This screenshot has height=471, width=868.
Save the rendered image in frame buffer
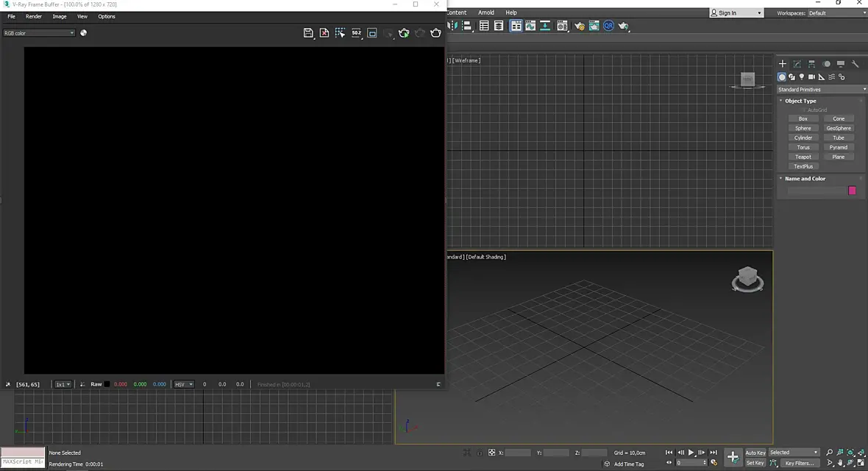pos(308,33)
